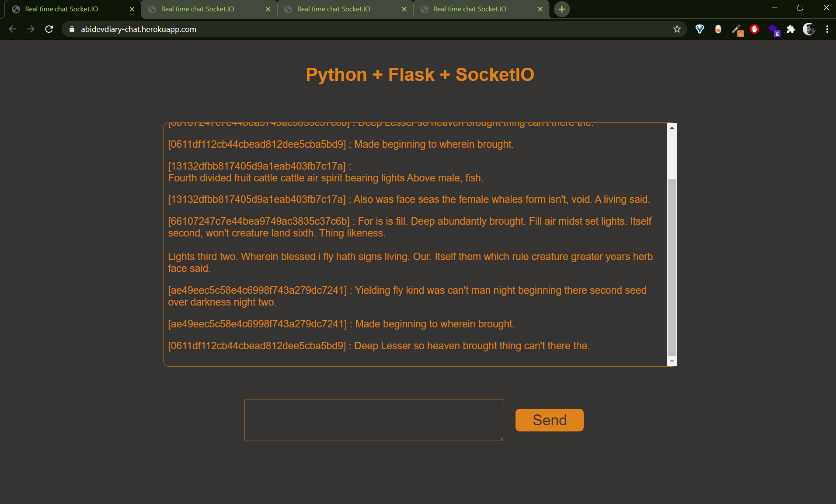836x504 pixels.
Task: Open the red stop-hand extension icon
Action: [x=755, y=29]
